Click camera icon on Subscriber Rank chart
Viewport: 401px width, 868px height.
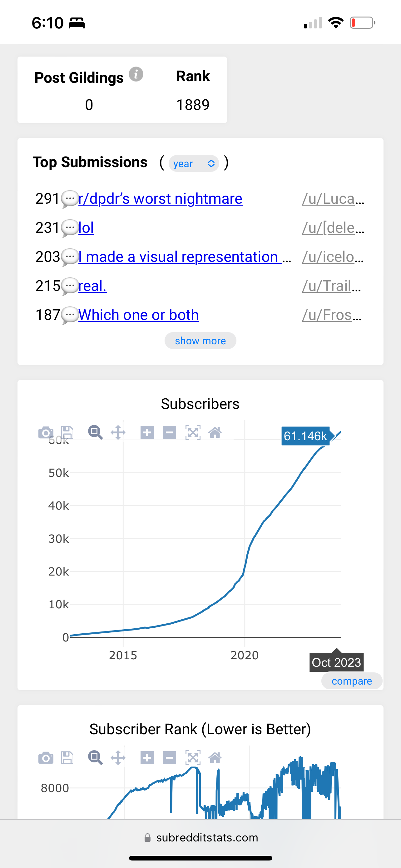click(46, 758)
